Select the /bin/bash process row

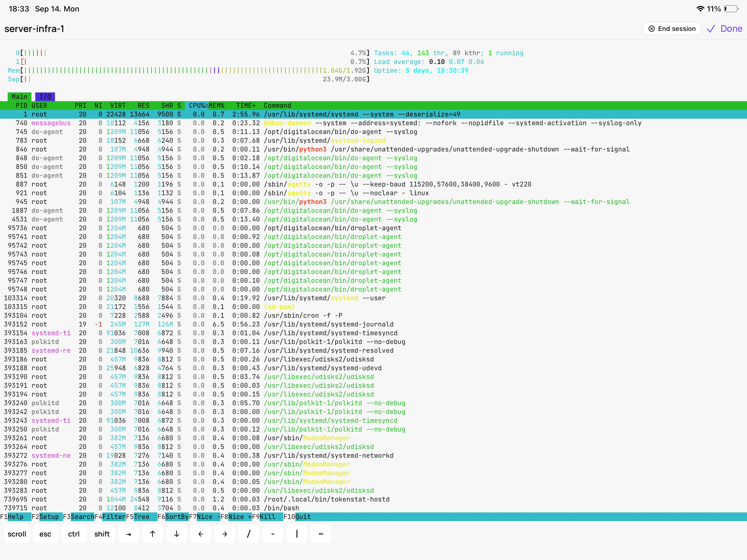point(373,508)
